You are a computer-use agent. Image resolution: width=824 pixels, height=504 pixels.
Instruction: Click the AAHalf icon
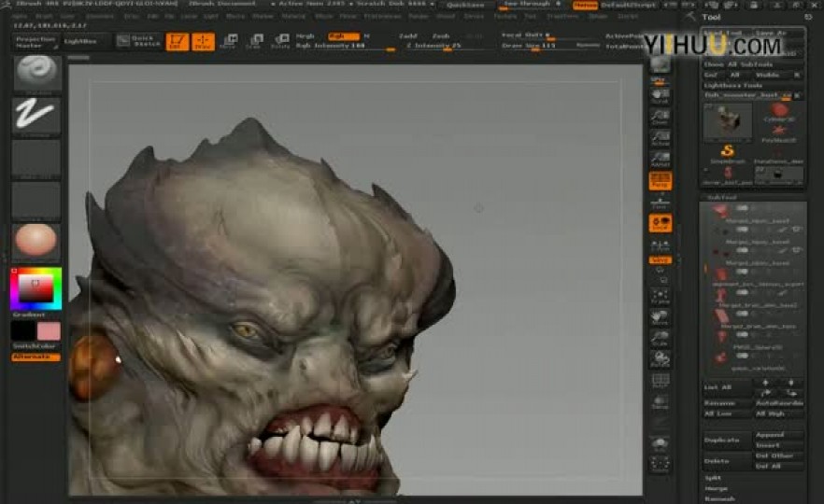pos(660,159)
